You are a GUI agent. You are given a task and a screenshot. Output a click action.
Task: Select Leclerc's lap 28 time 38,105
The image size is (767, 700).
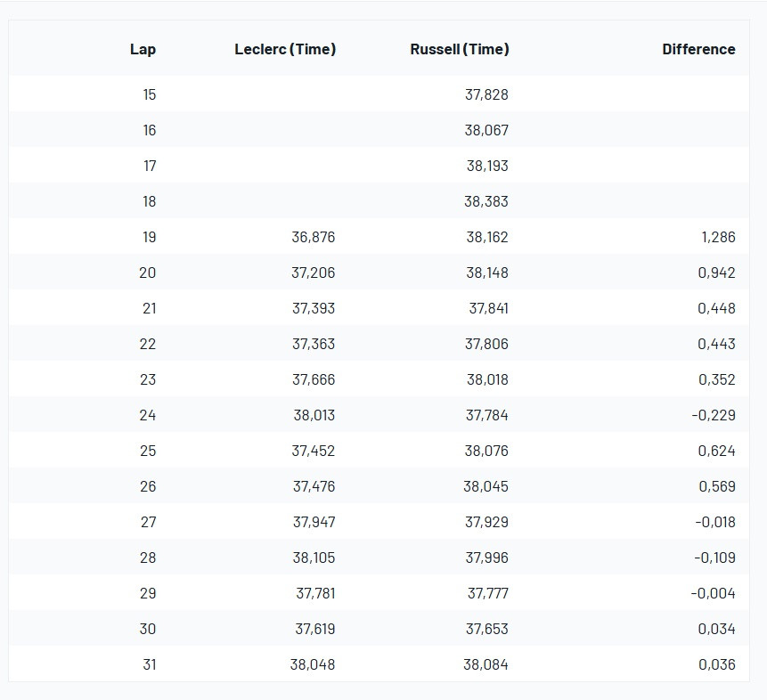(314, 558)
